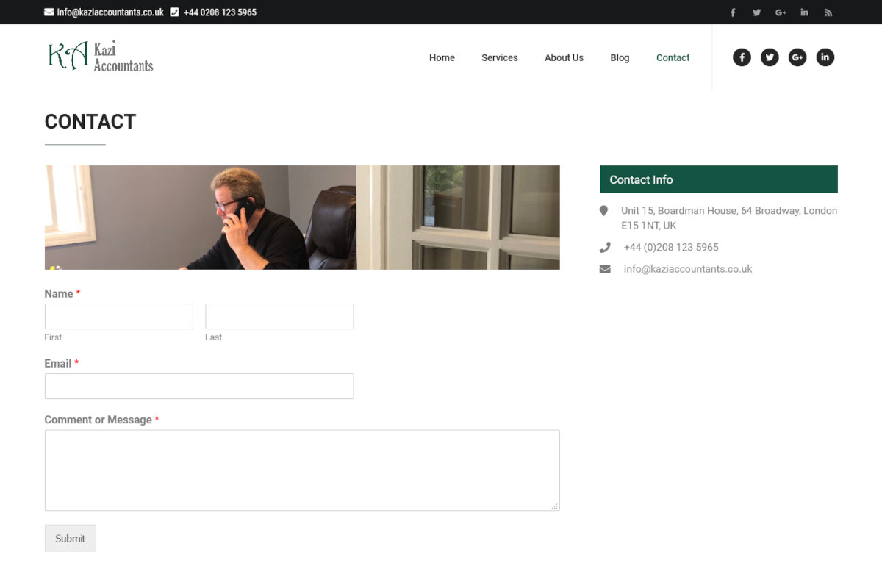Click the envelope icon in top bar
The image size is (882, 588).
49,12
